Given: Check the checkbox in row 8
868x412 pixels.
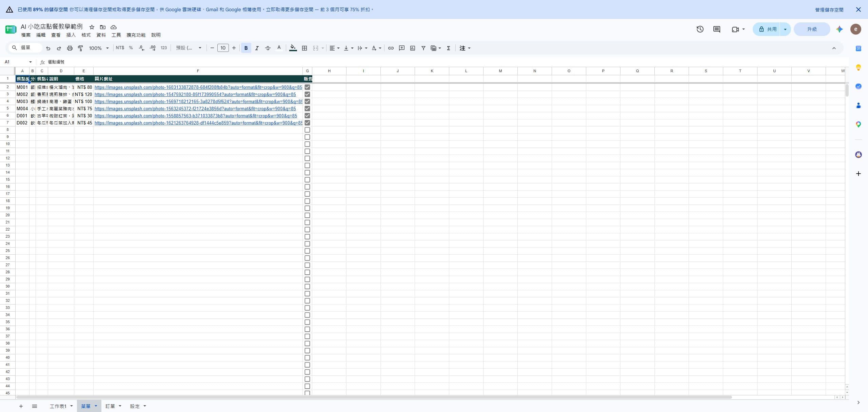Looking at the screenshot, I should (308, 130).
